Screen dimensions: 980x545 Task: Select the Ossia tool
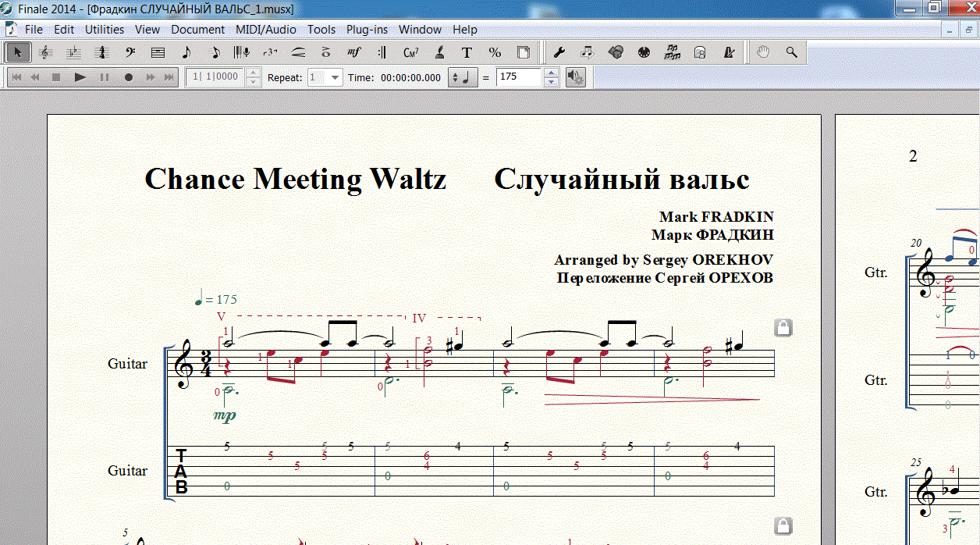pyautogui.click(x=700, y=52)
